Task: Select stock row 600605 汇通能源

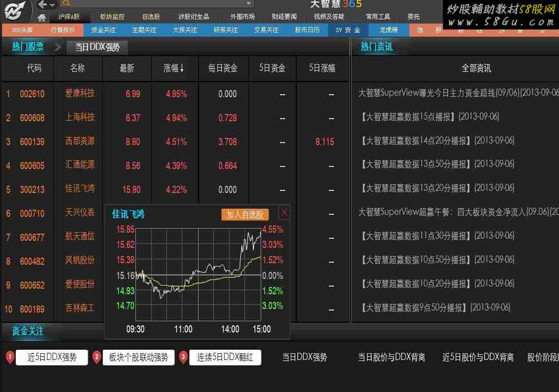Action: point(175,166)
